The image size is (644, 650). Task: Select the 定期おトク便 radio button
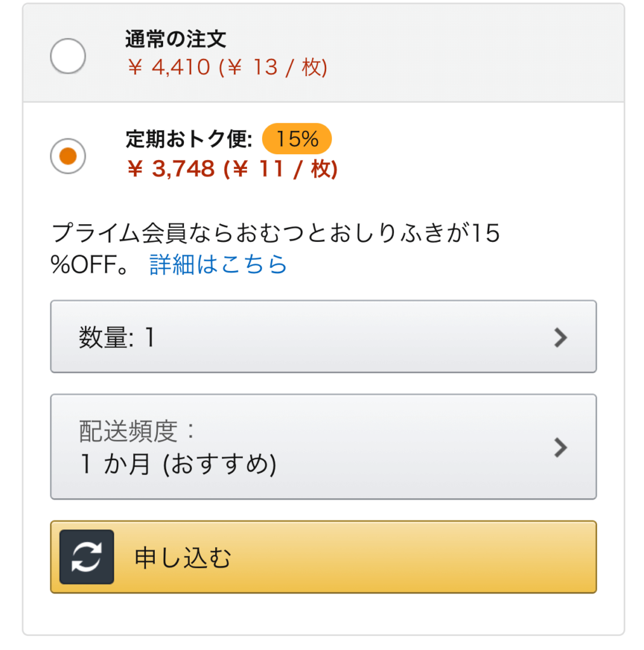[x=68, y=156]
